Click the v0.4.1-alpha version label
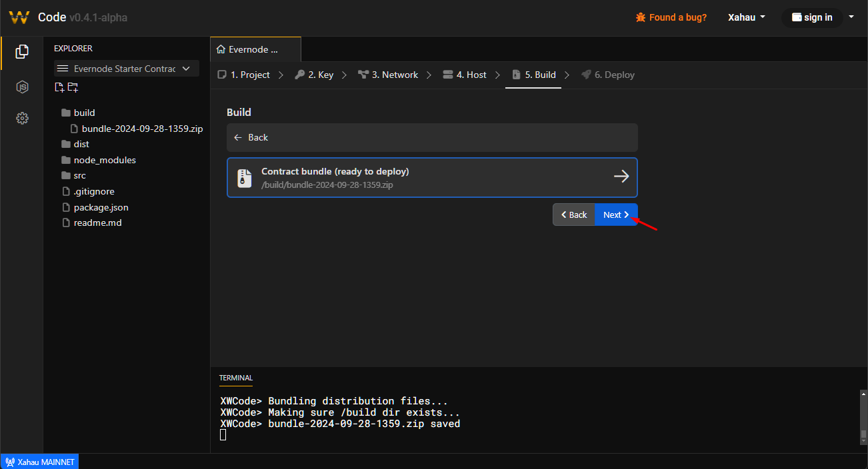 [98, 18]
